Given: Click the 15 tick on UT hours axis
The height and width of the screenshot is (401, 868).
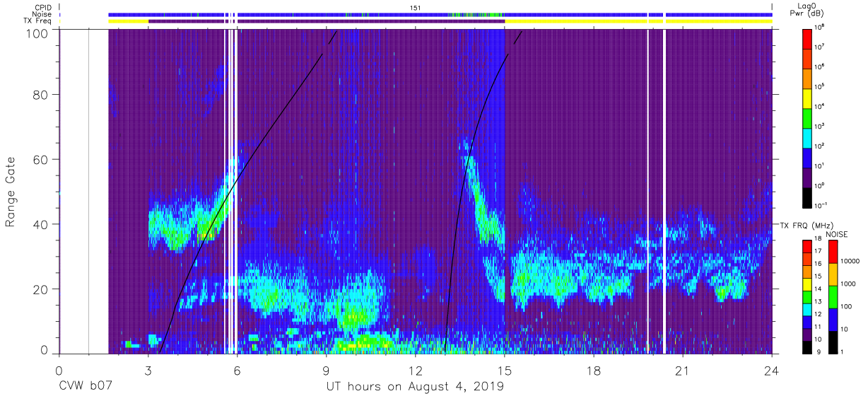Looking at the screenshot, I should [505, 371].
